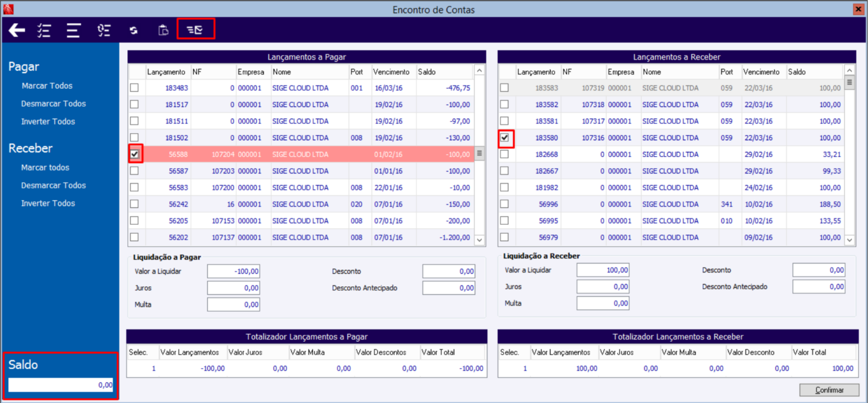Sort Pagar table by Saldo header

coord(444,72)
